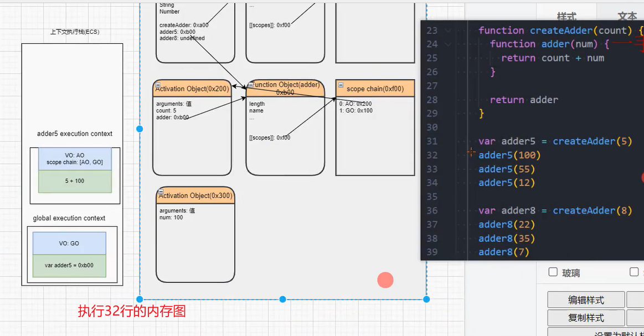This screenshot has width=644, height=336.
Task: Click code line 38 adder8(35)
Action: pyautogui.click(x=507, y=238)
